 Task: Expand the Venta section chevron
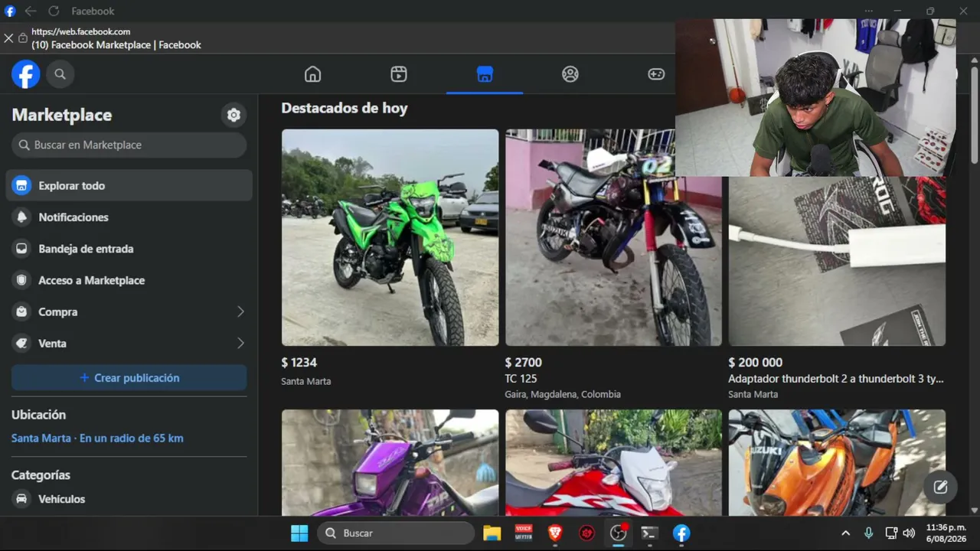tap(240, 344)
